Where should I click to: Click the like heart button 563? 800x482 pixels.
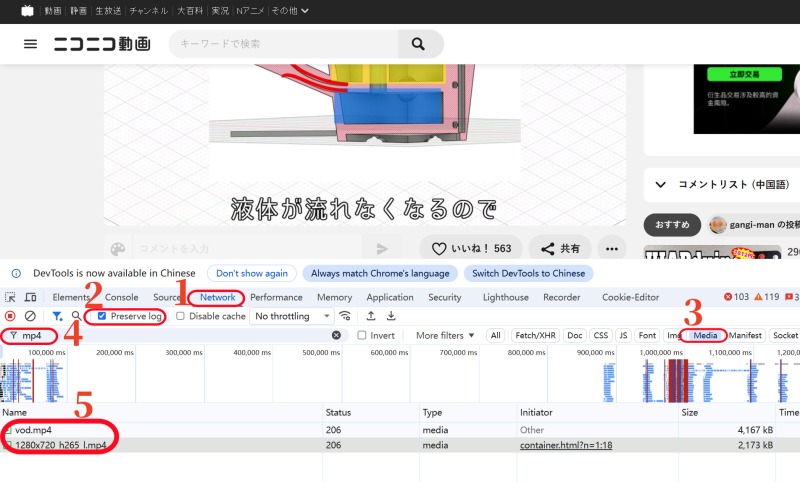470,249
